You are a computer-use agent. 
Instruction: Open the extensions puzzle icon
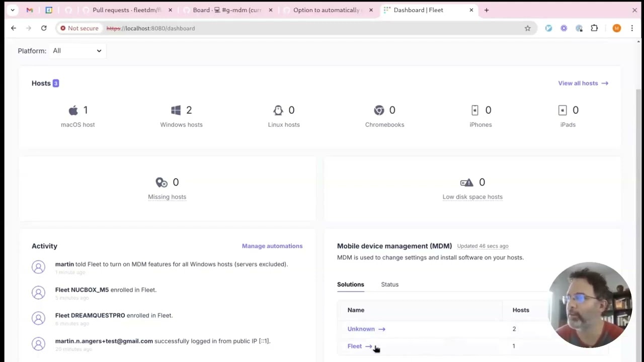[x=594, y=28]
